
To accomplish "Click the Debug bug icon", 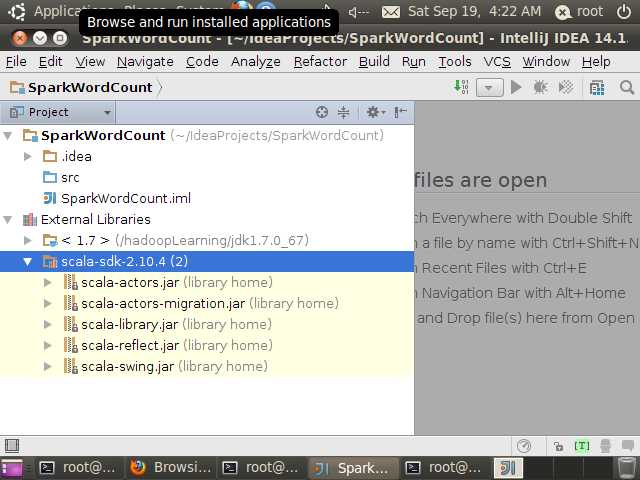I will click(x=540, y=87).
